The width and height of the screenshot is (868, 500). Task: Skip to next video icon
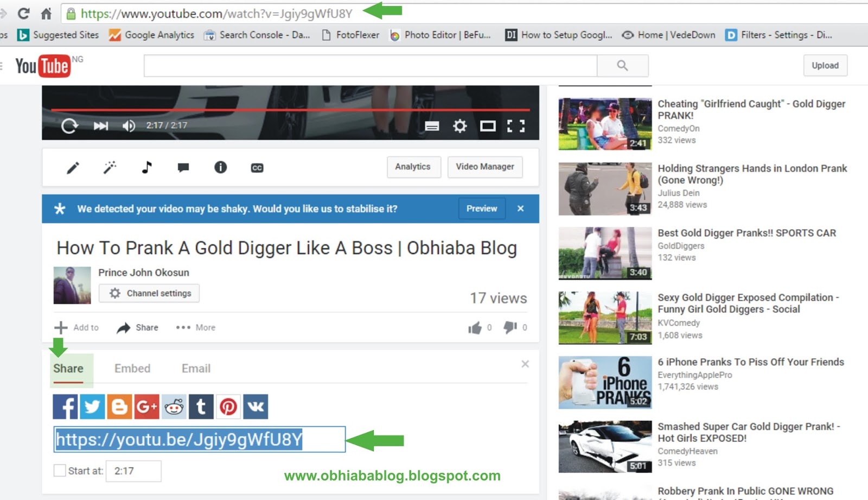coord(100,126)
